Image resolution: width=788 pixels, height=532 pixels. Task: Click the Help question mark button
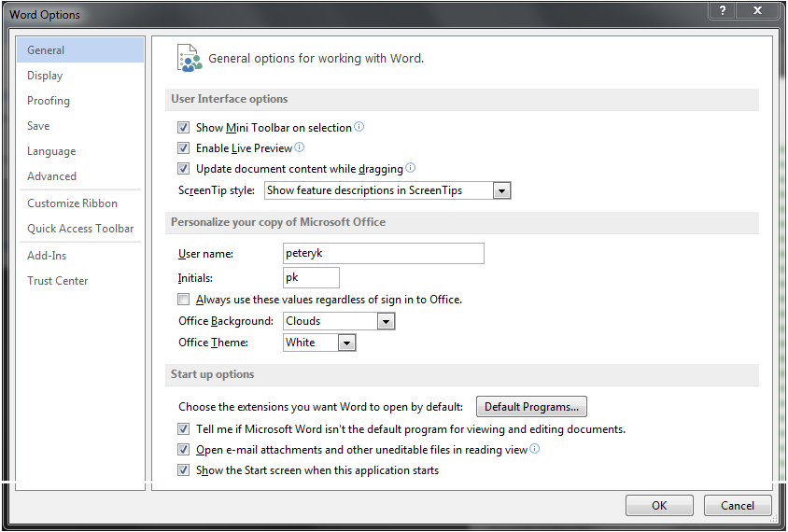(x=722, y=10)
